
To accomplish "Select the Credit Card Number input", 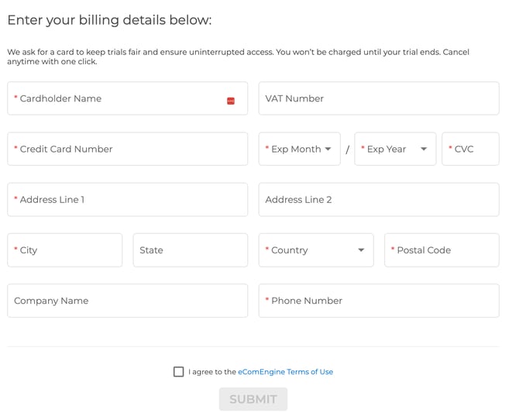I will point(127,149).
